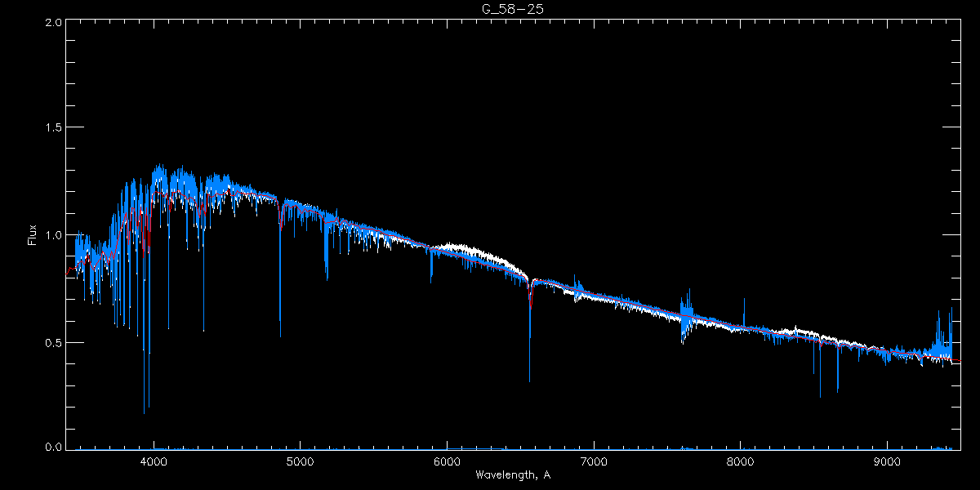The image size is (980, 490).
Task: Select the 6000 wavelength tick label
Action: coord(447,461)
